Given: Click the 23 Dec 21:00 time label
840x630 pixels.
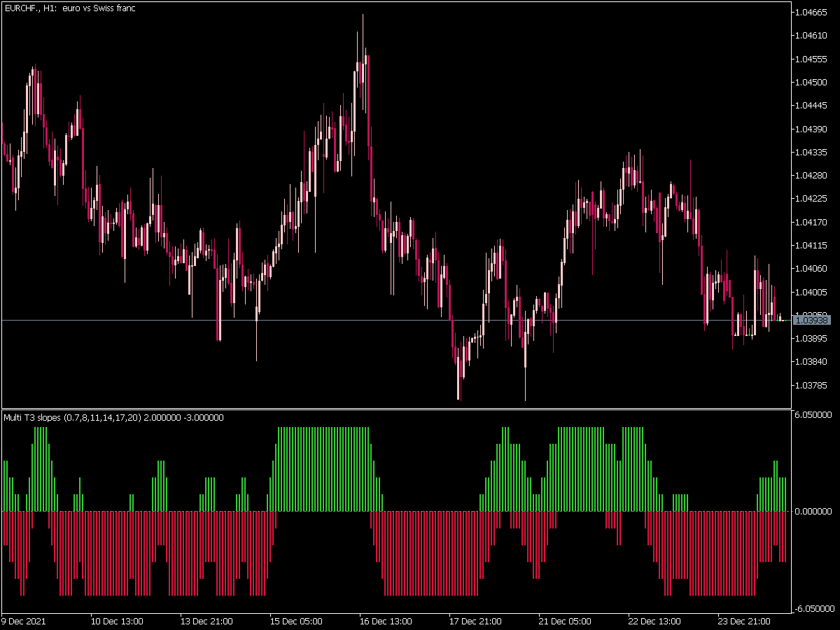Looking at the screenshot, I should click(x=744, y=621).
